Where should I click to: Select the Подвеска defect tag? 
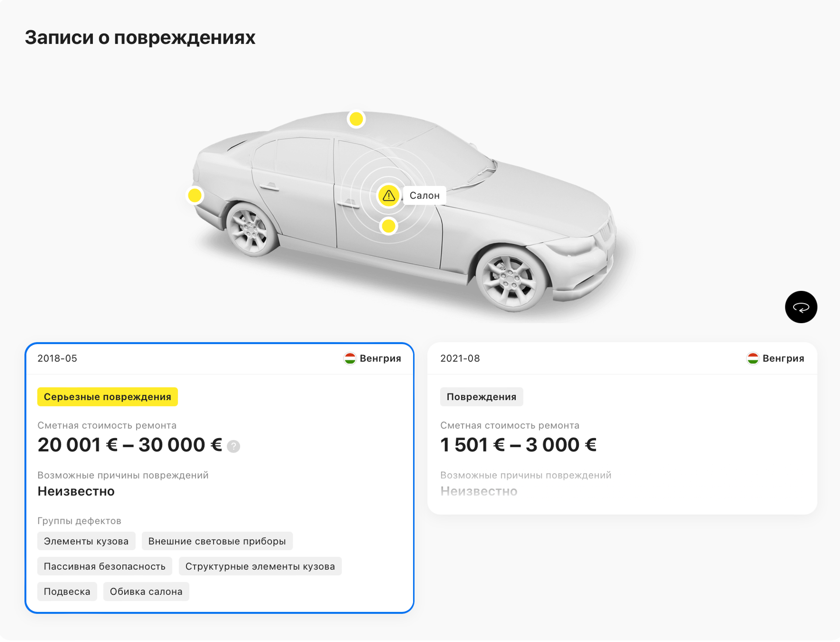point(67,591)
